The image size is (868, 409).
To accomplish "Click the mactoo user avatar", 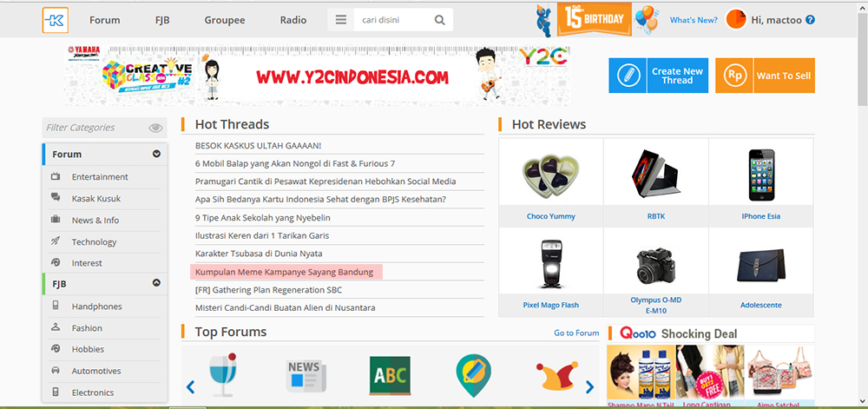I will click(x=736, y=20).
